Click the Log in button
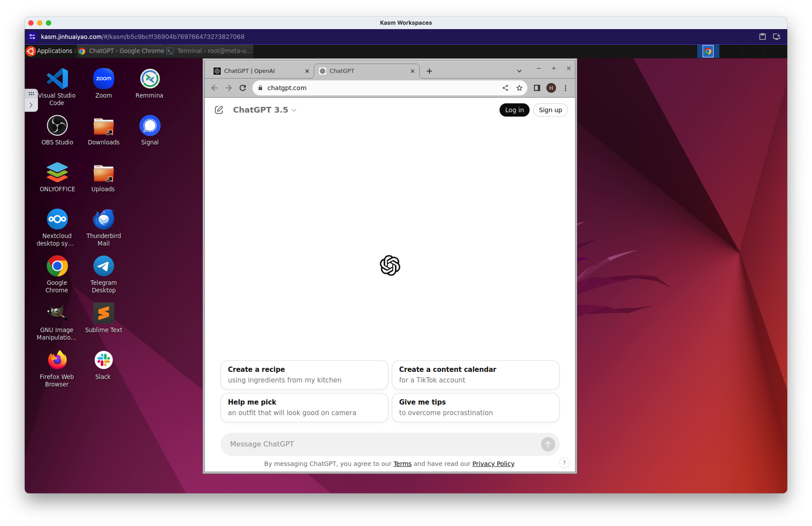Image resolution: width=812 pixels, height=526 pixels. 514,110
